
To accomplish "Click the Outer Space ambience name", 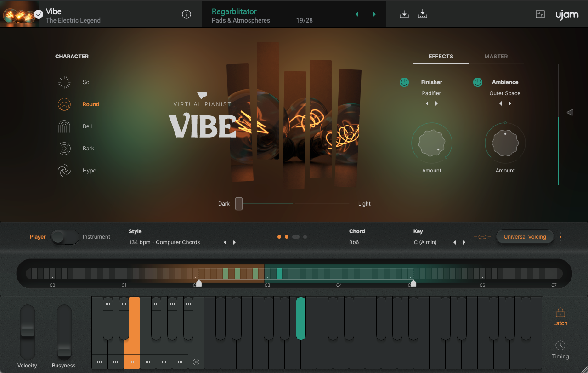I will click(505, 93).
